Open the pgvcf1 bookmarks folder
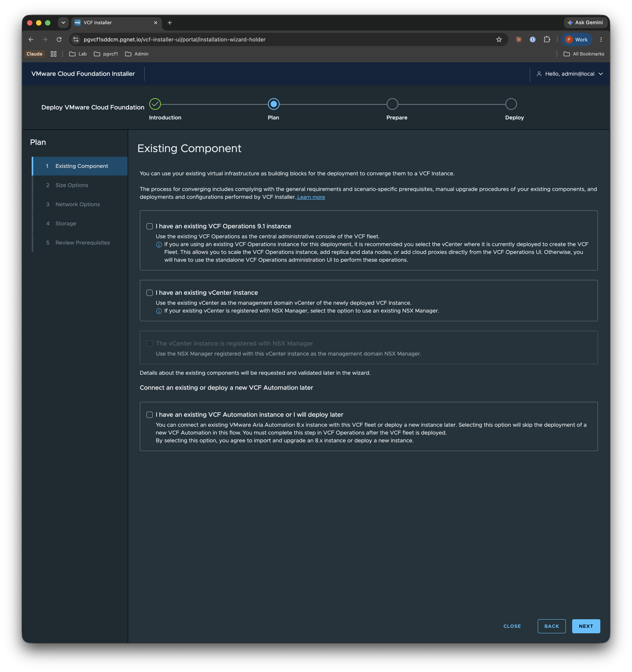This screenshot has width=632, height=672. coord(106,54)
